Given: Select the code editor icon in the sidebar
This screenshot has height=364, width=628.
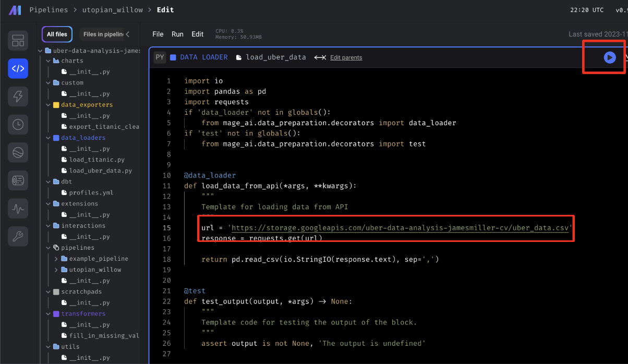Looking at the screenshot, I should (18, 68).
